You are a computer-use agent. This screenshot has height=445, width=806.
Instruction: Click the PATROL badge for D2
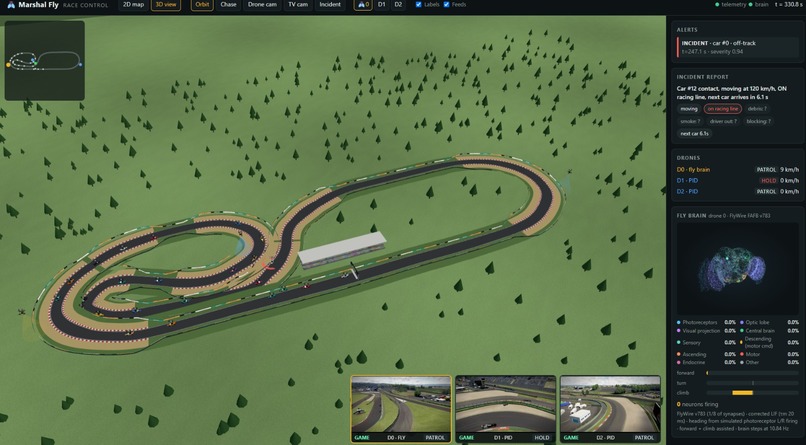766,191
